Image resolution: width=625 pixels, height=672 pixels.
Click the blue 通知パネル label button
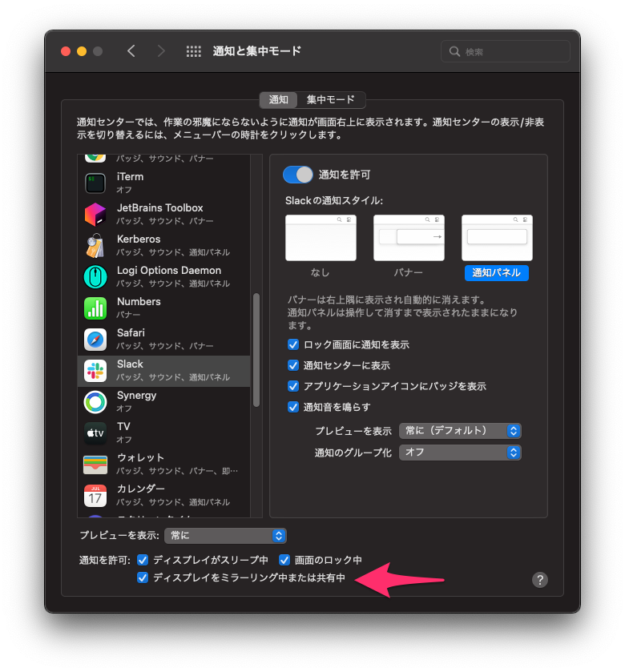(x=497, y=273)
